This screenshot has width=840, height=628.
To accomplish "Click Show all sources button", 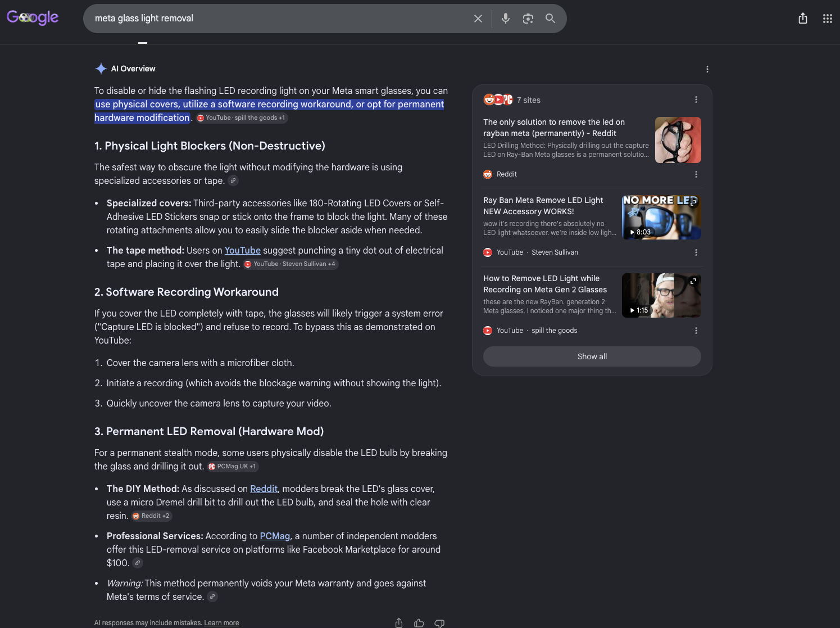I will point(592,356).
